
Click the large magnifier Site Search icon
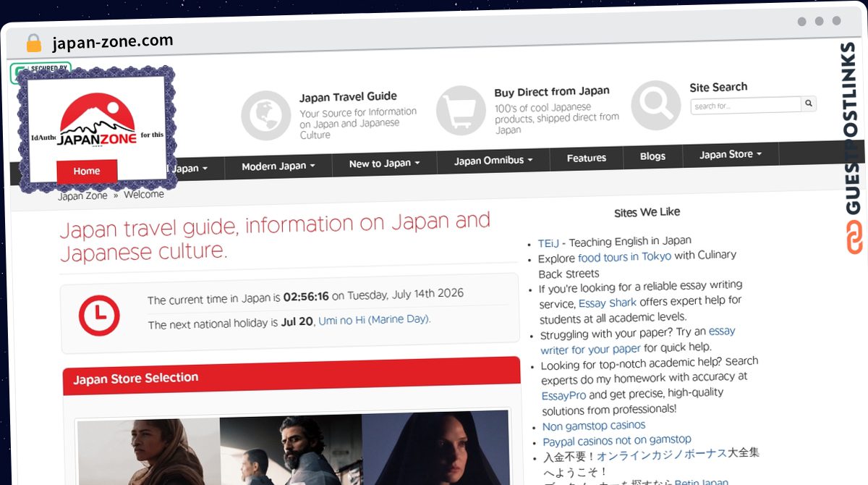[x=656, y=105]
